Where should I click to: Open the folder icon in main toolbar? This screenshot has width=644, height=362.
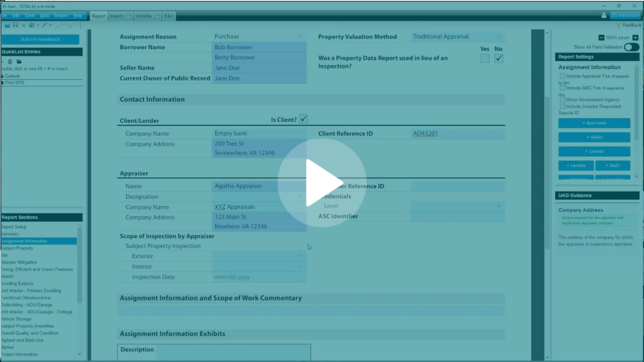7,25
